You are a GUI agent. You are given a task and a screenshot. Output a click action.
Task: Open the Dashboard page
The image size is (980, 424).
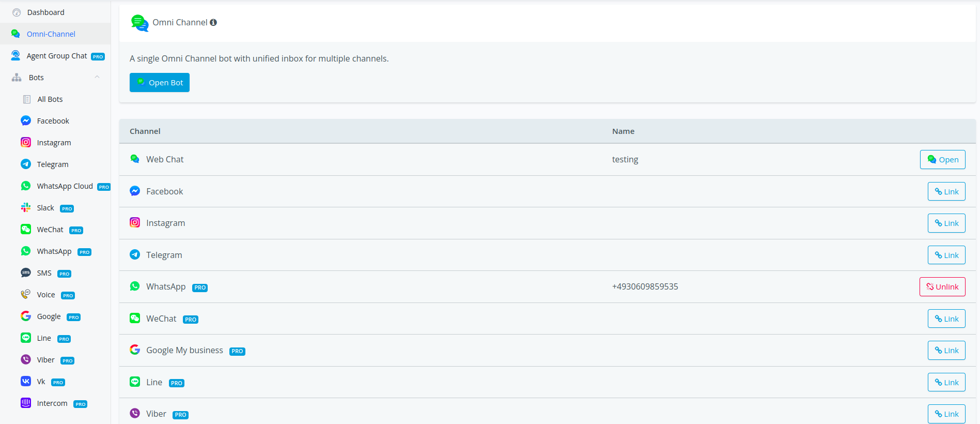[45, 12]
